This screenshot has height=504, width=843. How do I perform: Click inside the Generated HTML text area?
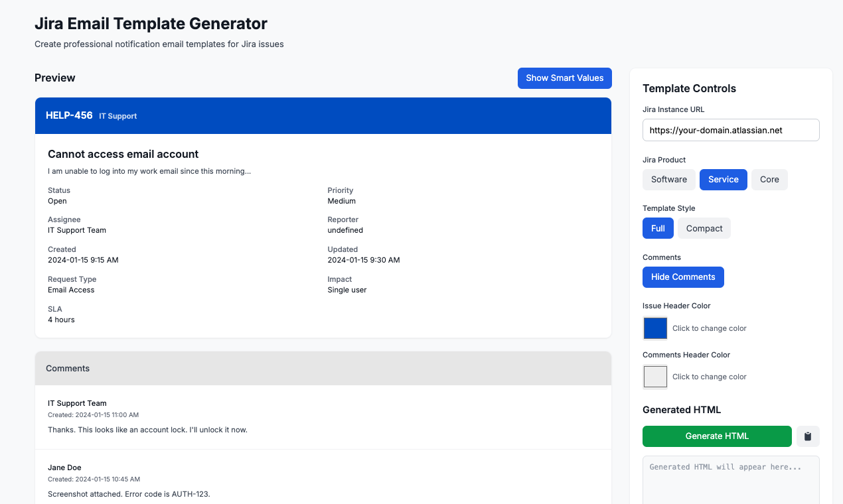coord(731,479)
